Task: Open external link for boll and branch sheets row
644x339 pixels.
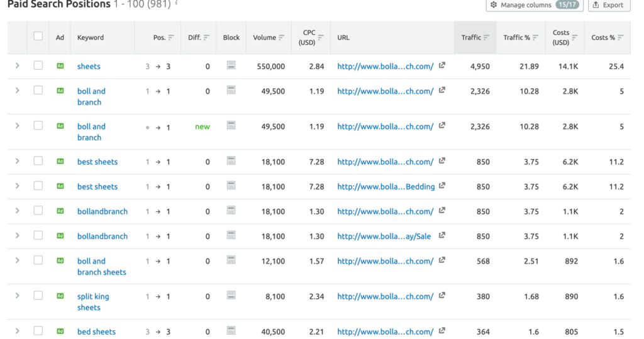Action: (442, 260)
